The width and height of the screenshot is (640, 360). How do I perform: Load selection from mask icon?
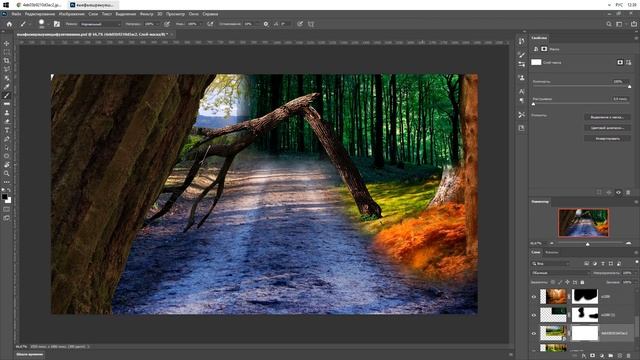tap(599, 192)
